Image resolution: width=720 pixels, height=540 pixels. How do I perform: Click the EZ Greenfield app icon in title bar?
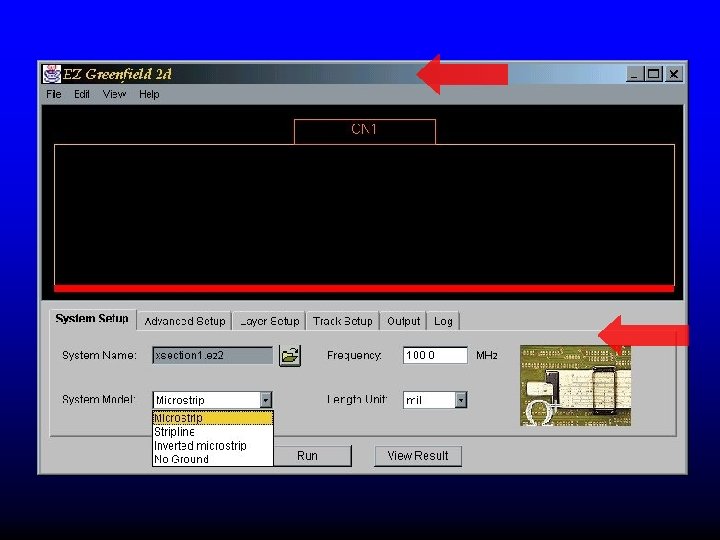[51, 74]
